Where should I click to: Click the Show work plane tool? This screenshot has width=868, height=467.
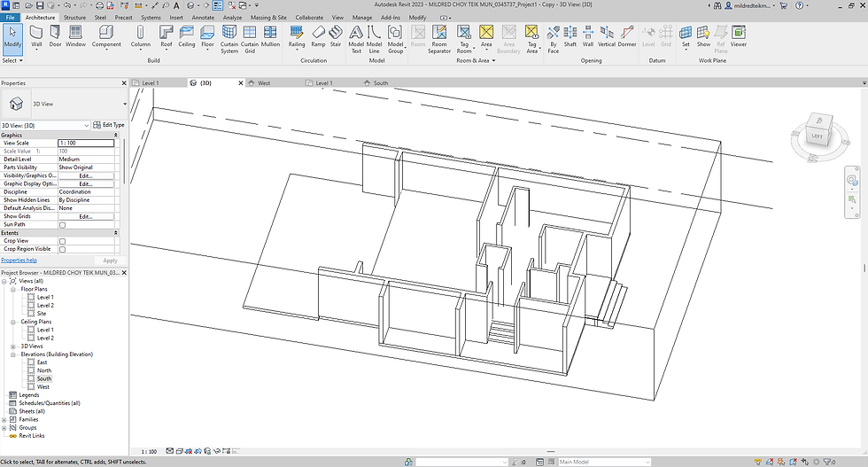(x=703, y=36)
